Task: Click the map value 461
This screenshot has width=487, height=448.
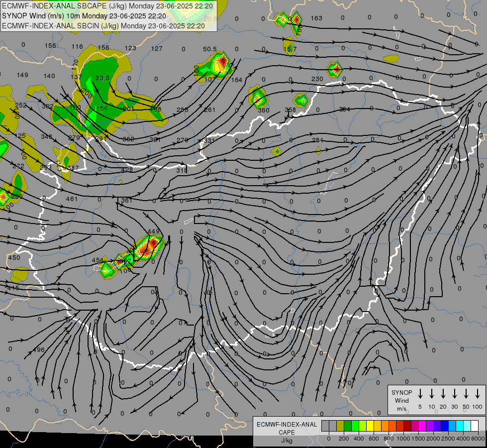Action: click(x=72, y=199)
